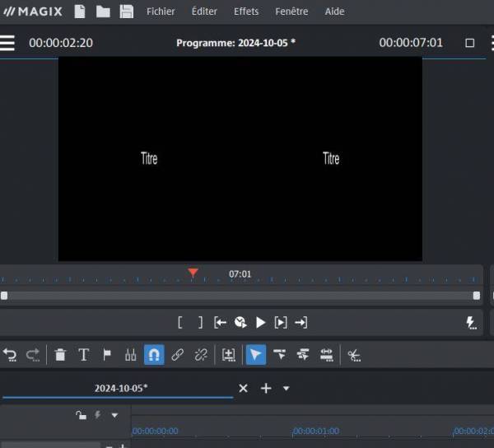Viewport: 494px width, 448px height.
Task: Click the 07:01 label on preview ruler
Action: coord(240,274)
